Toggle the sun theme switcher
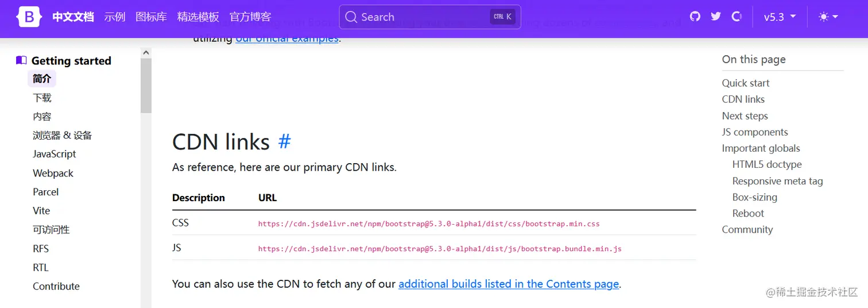 point(828,17)
